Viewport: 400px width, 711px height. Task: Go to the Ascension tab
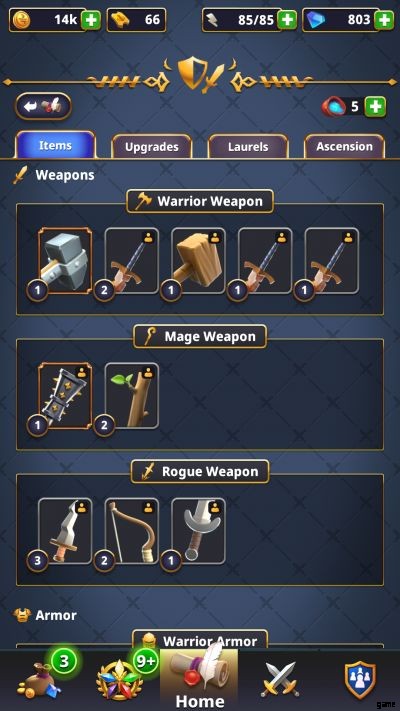(x=345, y=146)
